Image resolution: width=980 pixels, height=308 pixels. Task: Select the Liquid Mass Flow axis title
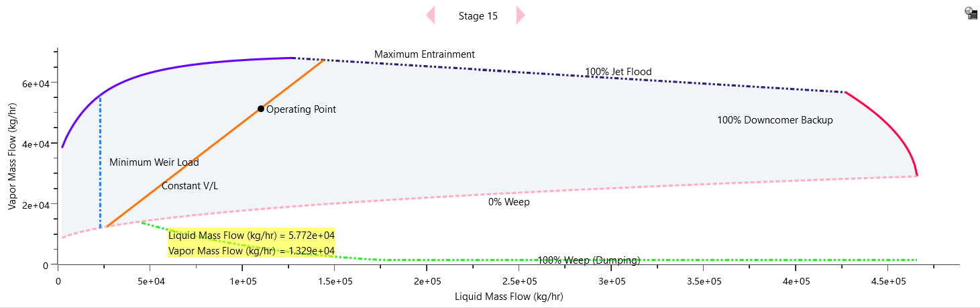[508, 296]
